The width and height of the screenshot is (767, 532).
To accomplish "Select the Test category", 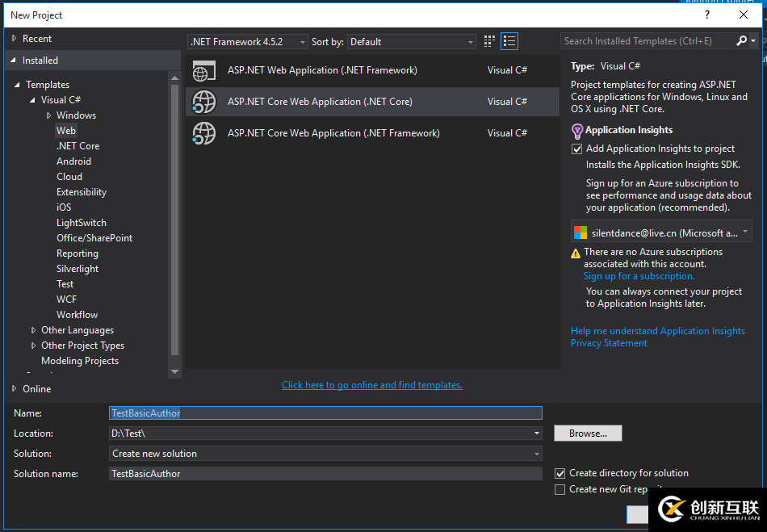I will tap(65, 284).
